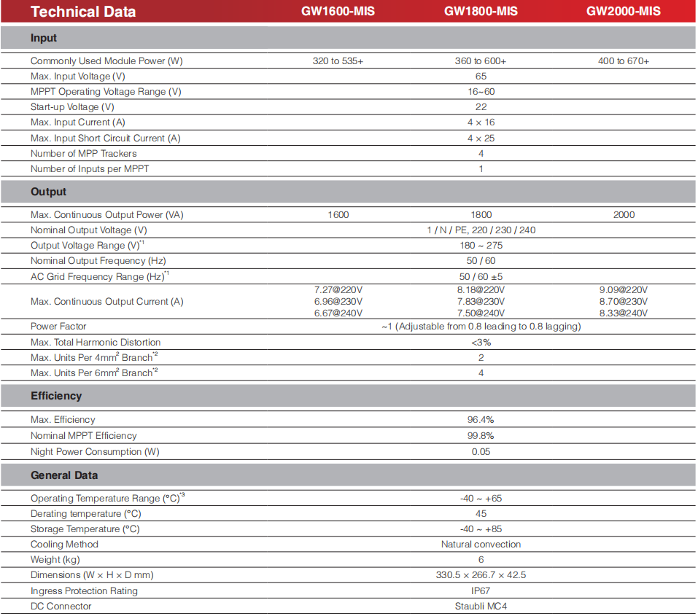Select the dimensions '330.5 x 266.7 x 42.5'
Image resolution: width=698 pixels, height=616 pixels.
(x=481, y=575)
